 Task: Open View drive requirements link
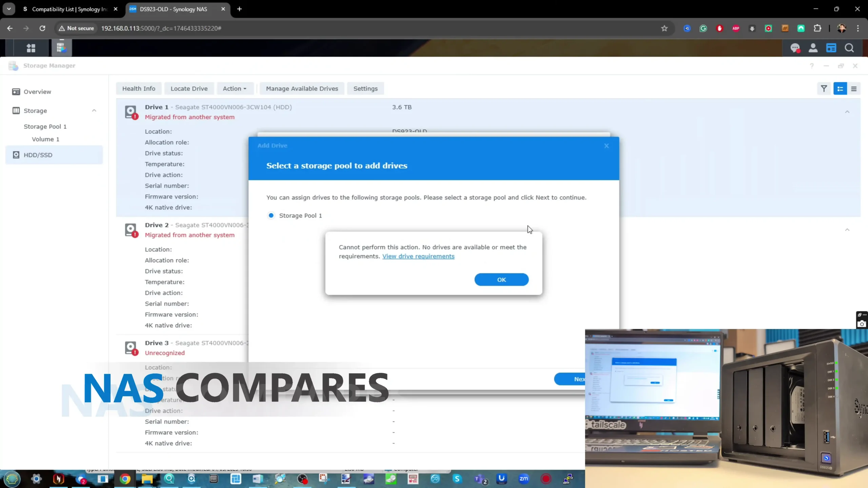(x=418, y=257)
